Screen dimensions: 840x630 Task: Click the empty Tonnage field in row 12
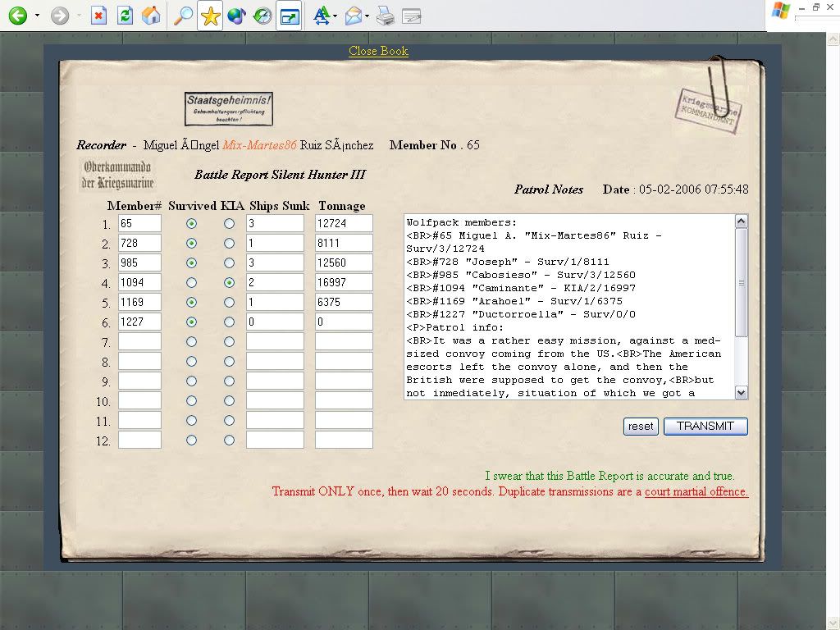(x=344, y=440)
